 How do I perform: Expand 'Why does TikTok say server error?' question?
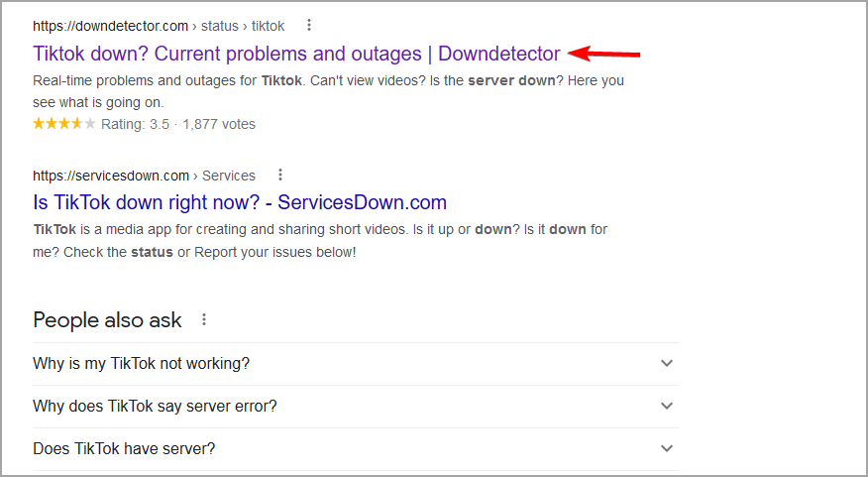pos(356,406)
